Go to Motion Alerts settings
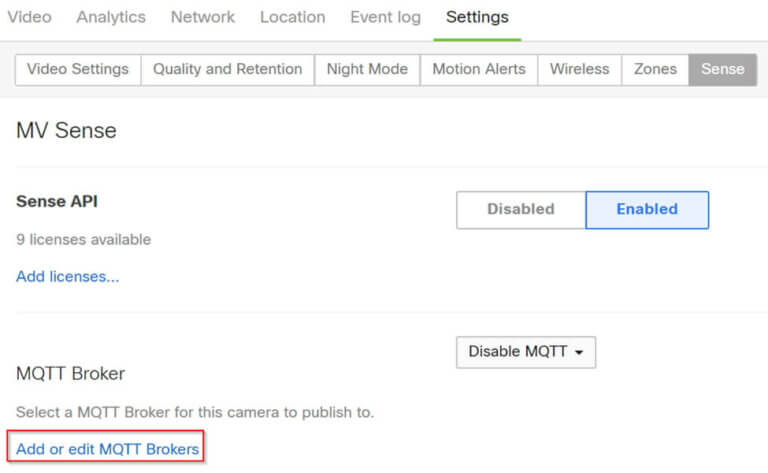 479,70
